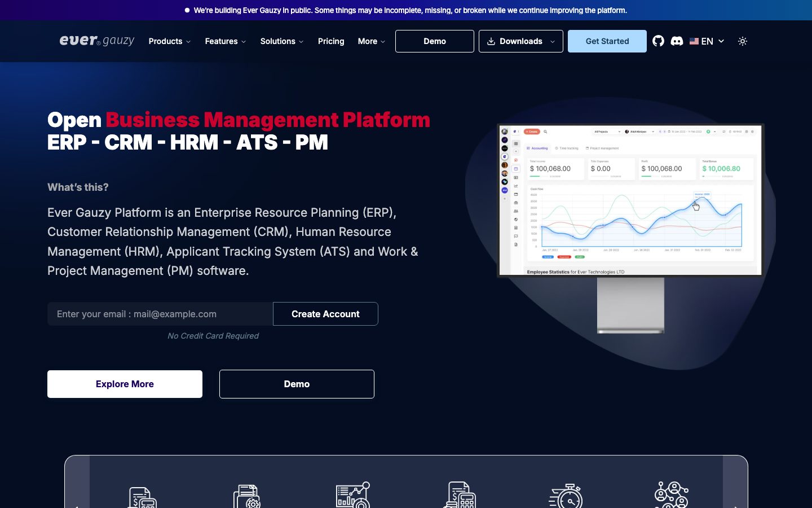Image resolution: width=812 pixels, height=508 pixels.
Task: Open the More menu
Action: click(x=372, y=41)
